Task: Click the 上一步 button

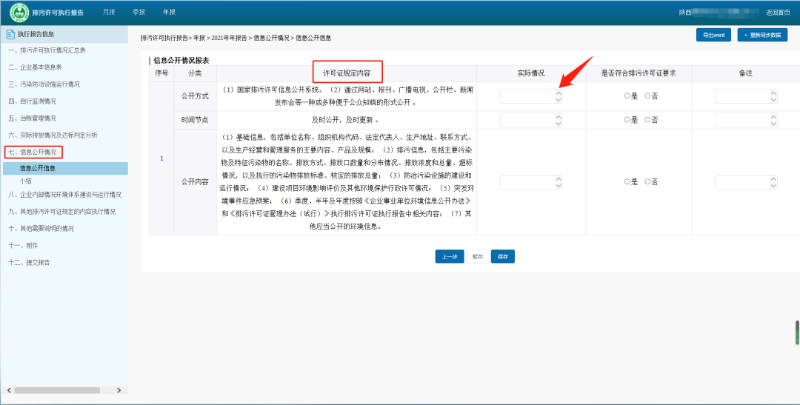Action: (x=449, y=256)
